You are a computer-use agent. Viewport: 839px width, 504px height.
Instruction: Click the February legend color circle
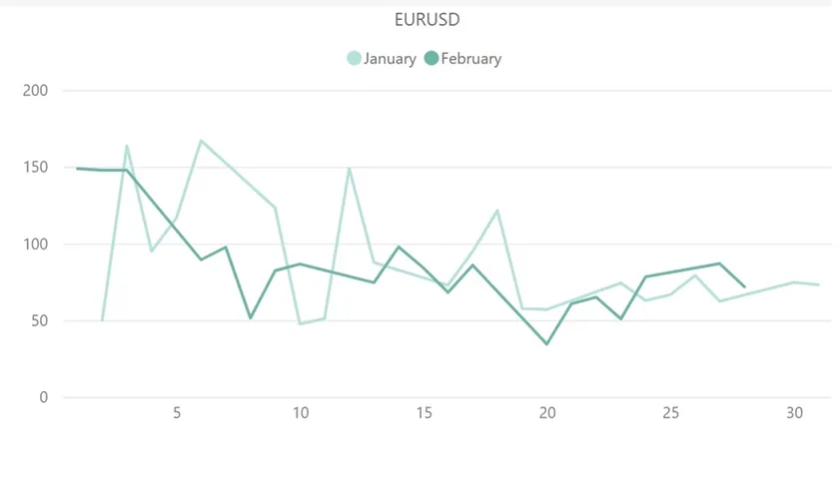[x=431, y=59]
